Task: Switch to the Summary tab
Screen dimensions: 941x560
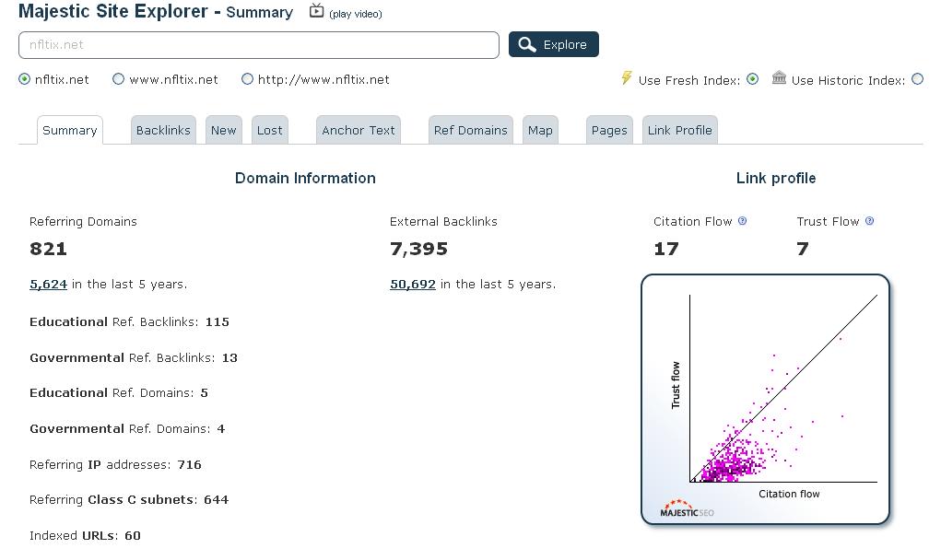Action: pos(70,130)
